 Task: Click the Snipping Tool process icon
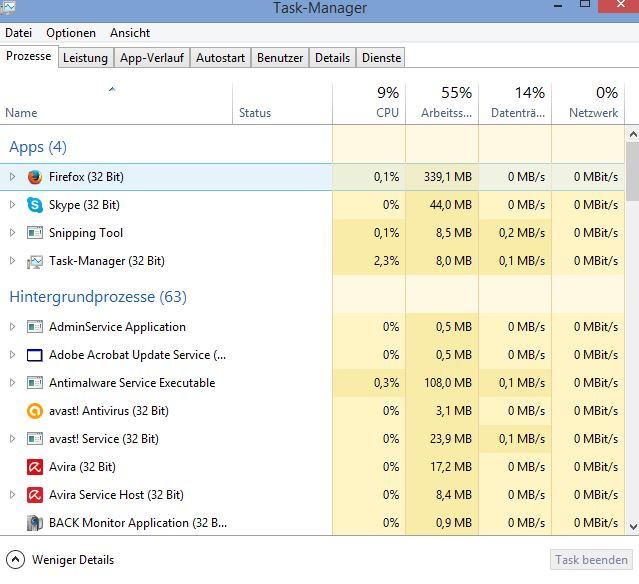coord(35,233)
